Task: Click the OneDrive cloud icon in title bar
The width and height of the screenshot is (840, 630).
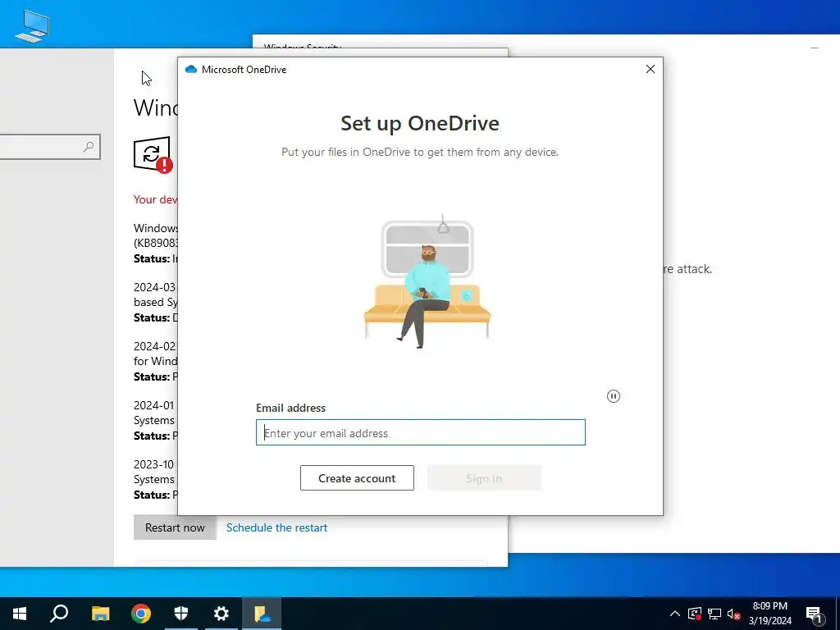Action: point(190,69)
